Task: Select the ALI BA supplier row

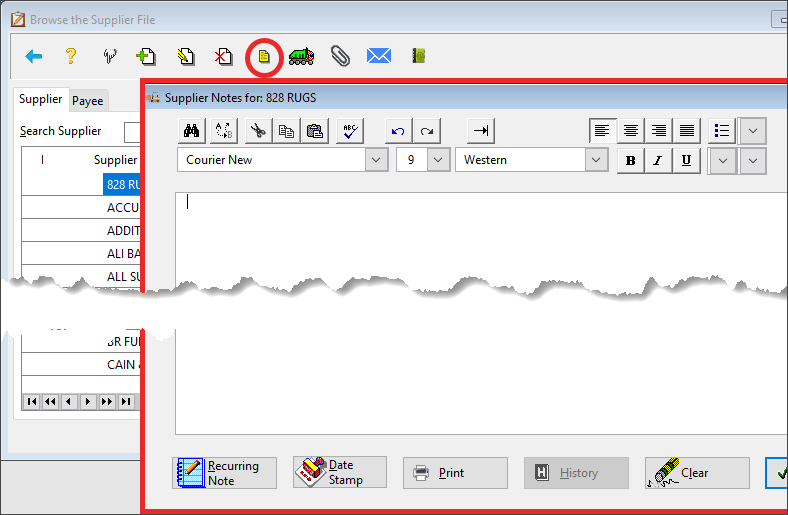Action: point(81,254)
